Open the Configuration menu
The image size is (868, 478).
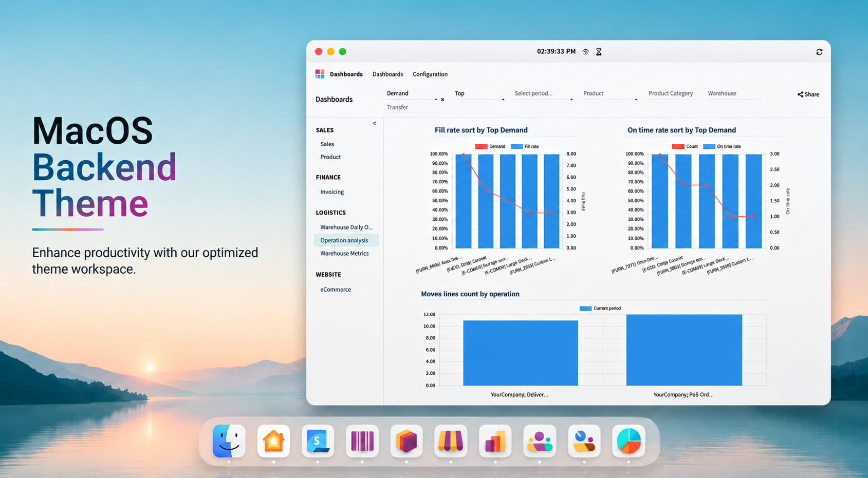click(x=430, y=74)
